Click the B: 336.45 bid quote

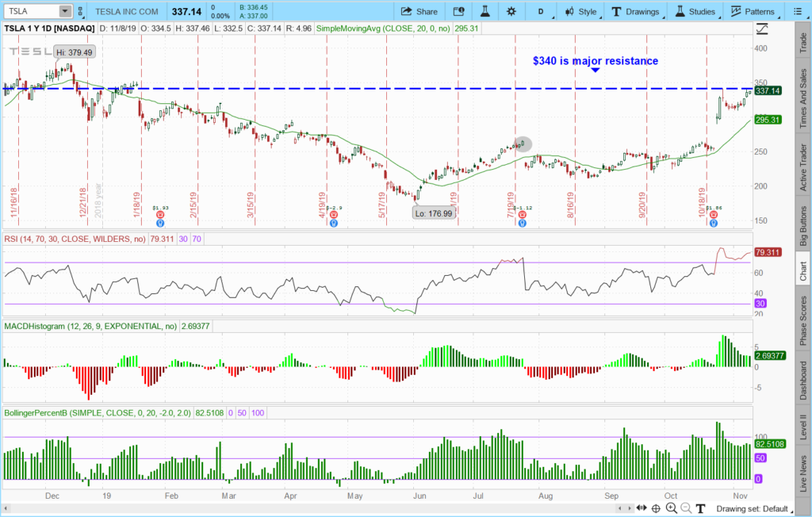coord(254,7)
